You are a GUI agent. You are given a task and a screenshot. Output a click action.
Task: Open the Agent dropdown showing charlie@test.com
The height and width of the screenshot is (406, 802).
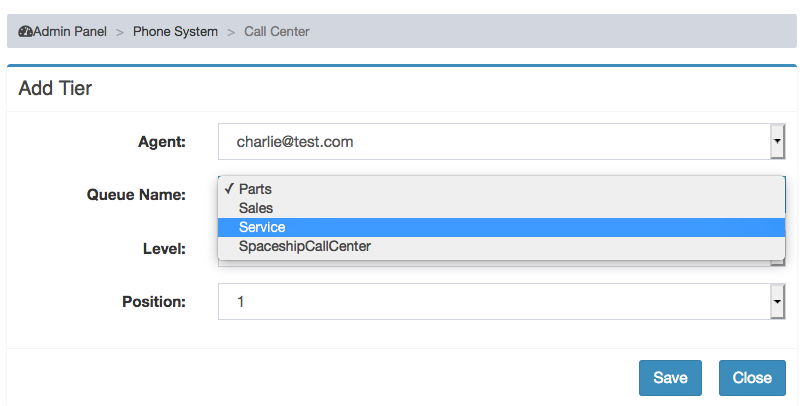point(501,142)
